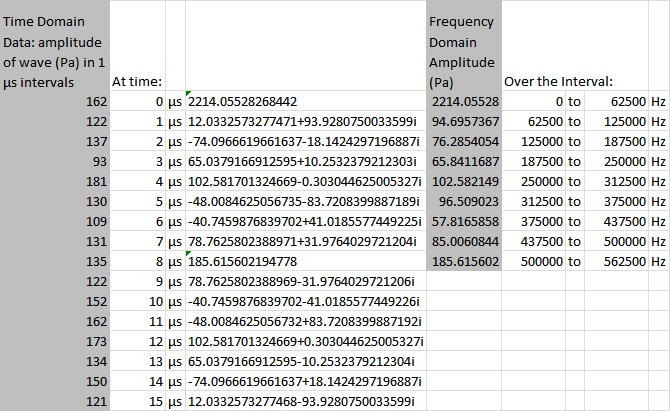Click time domain value 135

coord(55,261)
